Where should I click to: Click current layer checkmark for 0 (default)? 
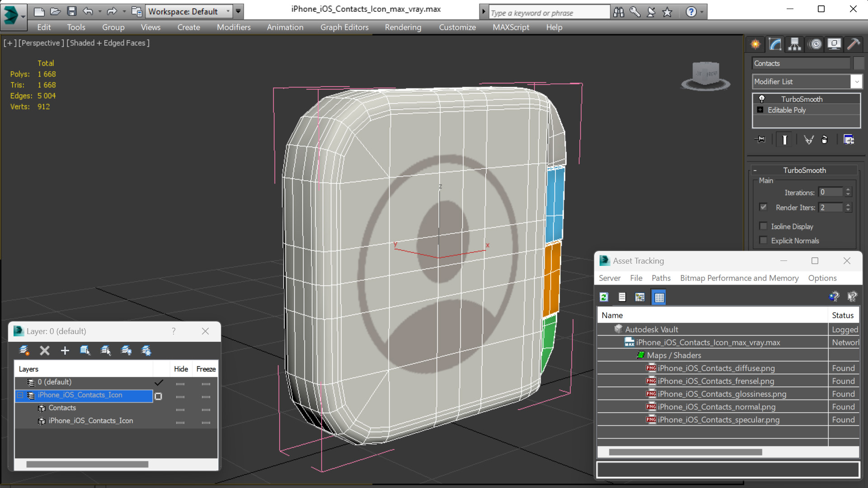(x=159, y=382)
